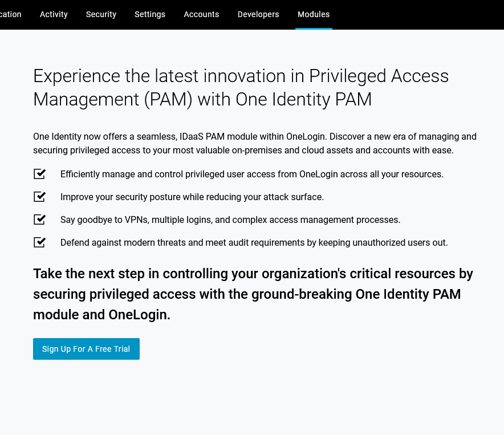Screen dimensions: 504x435
Task: Open the Accounts menu
Action: click(x=201, y=14)
